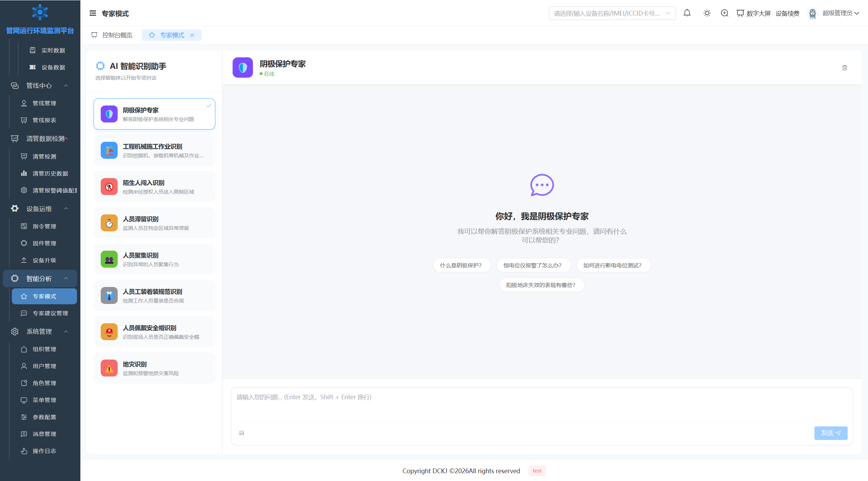The height and width of the screenshot is (481, 868).
Task: Pick the 工程机械施工作业识别 agent
Action: [x=154, y=150]
